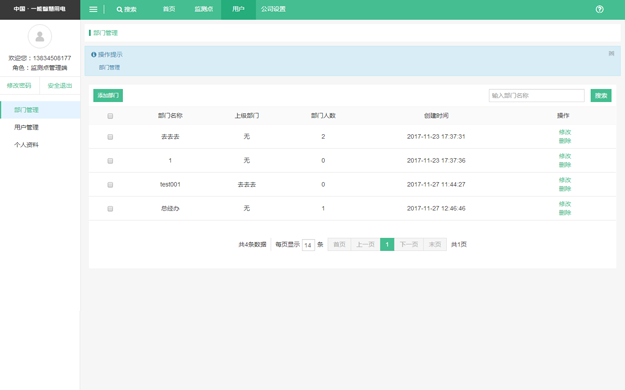Open the 监测点 top navigation tab
625x390 pixels.
pyautogui.click(x=204, y=9)
